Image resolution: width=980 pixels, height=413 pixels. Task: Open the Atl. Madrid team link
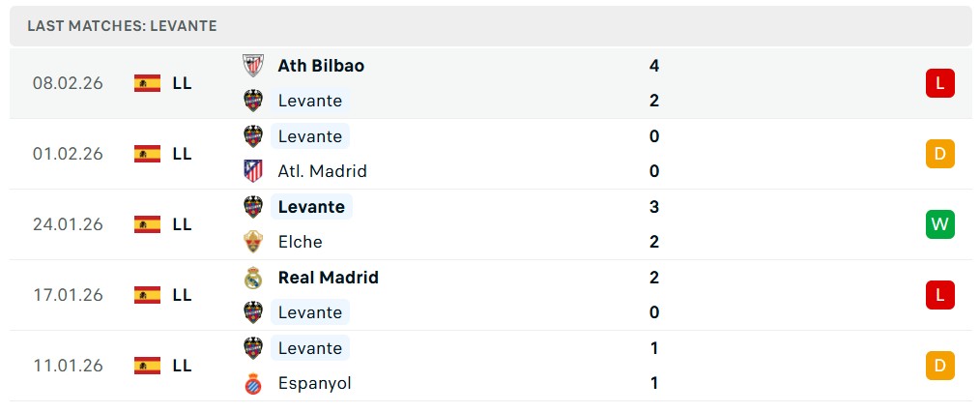coord(322,171)
